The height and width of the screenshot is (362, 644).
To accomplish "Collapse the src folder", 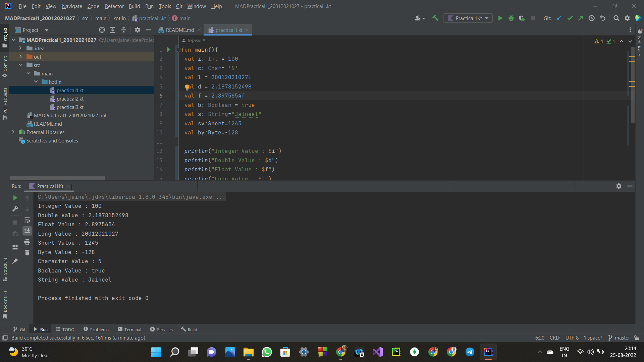I will 21,65.
